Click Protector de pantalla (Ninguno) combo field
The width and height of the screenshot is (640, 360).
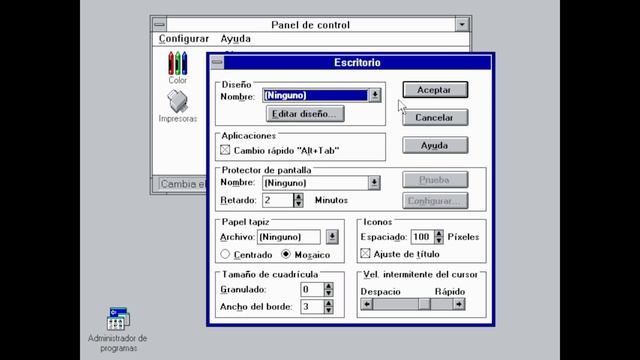point(315,183)
